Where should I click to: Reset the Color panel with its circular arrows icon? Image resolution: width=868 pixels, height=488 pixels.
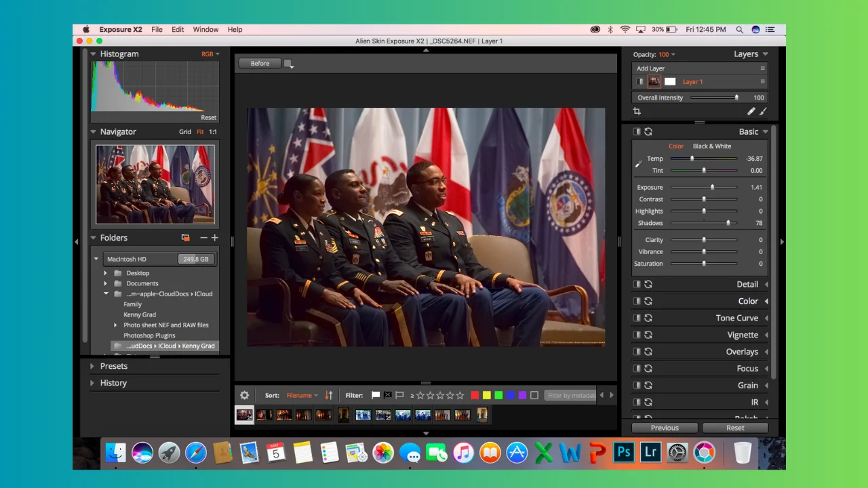click(648, 301)
